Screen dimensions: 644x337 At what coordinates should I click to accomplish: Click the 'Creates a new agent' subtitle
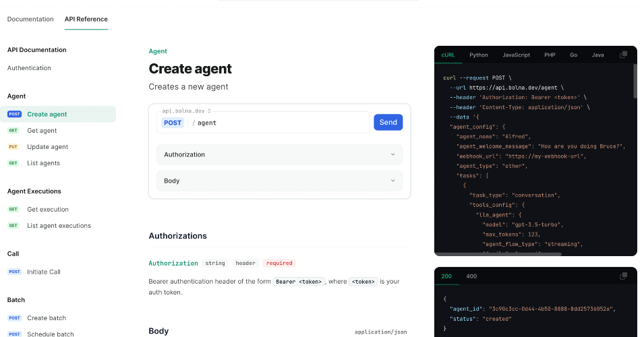189,87
